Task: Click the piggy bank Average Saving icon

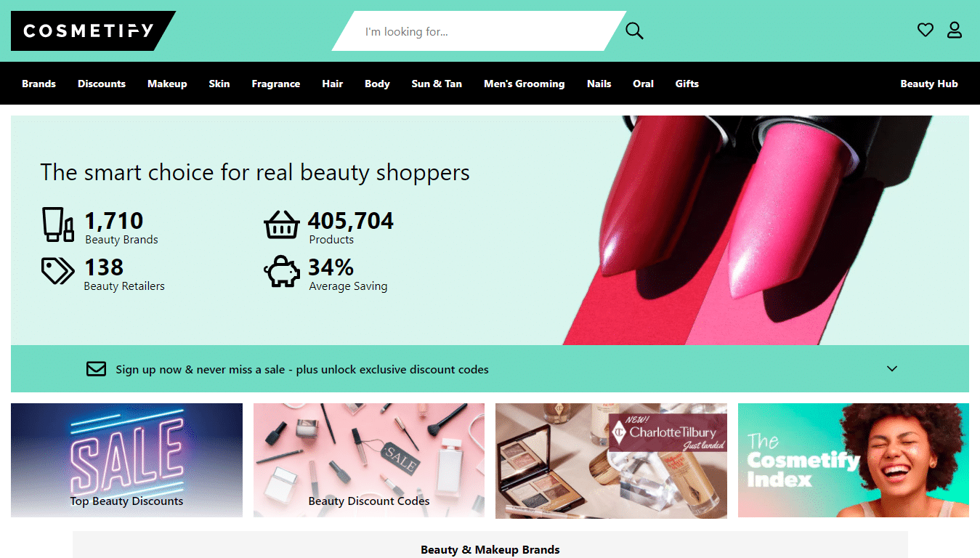Action: tap(281, 271)
